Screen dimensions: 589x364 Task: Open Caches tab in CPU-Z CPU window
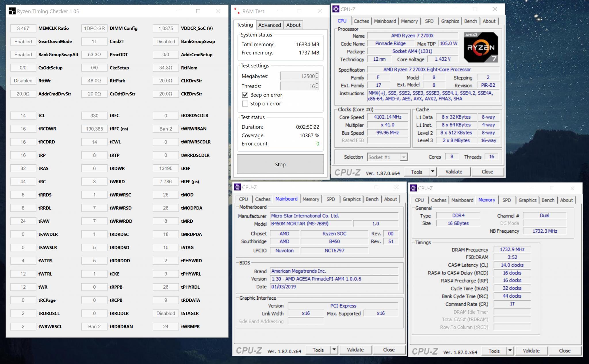tap(361, 21)
